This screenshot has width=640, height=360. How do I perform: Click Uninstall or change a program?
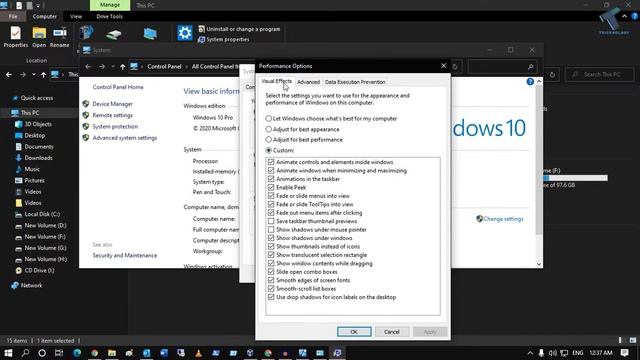point(239,29)
